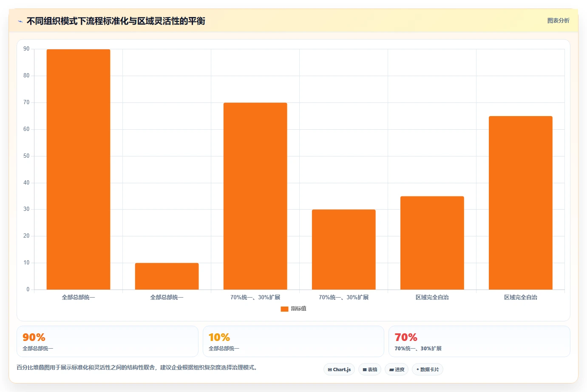Viewport: 587px width, 392px height.
Task: Select the shortest bar at value 10
Action: tap(167, 276)
